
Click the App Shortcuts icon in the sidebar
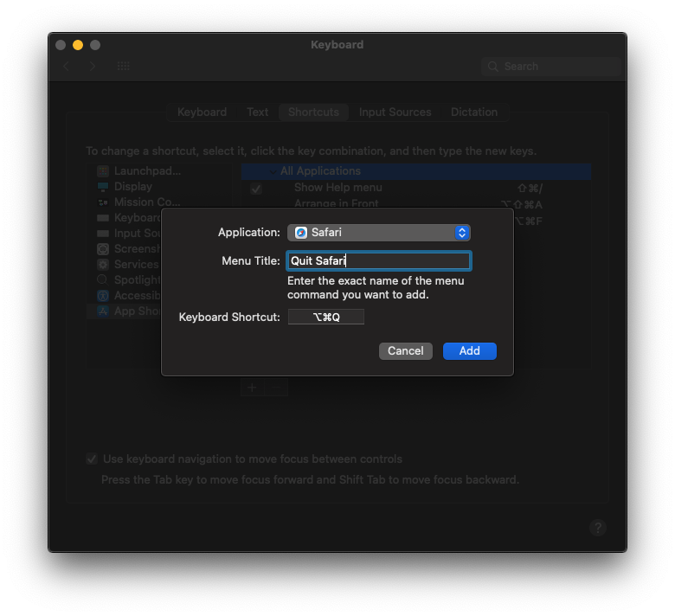click(x=103, y=311)
